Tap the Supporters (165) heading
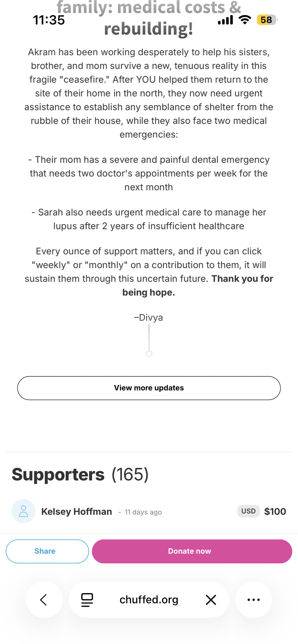The width and height of the screenshot is (298, 644). 80,474
